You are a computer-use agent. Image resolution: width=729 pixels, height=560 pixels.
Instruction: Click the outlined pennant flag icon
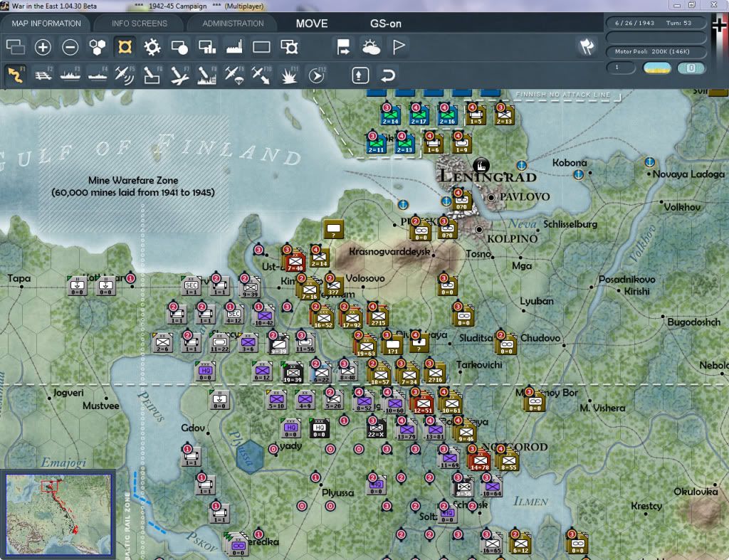pos(399,47)
